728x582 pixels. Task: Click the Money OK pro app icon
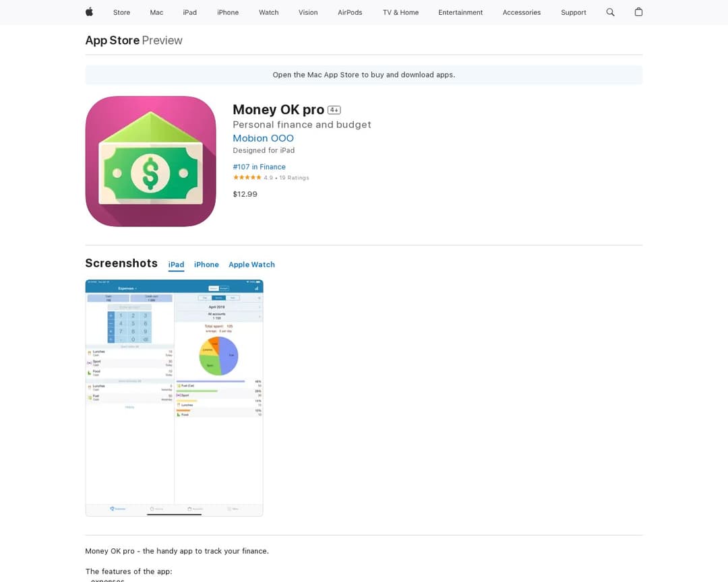tap(150, 162)
